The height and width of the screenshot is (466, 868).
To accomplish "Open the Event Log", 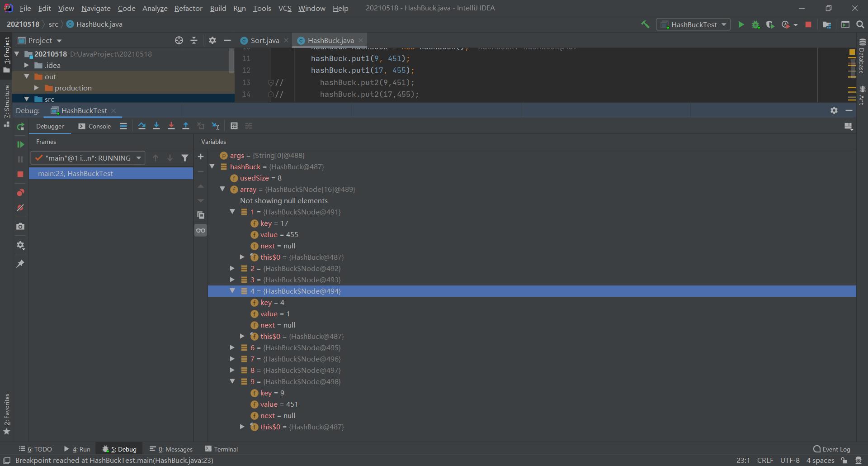I will pos(832,449).
